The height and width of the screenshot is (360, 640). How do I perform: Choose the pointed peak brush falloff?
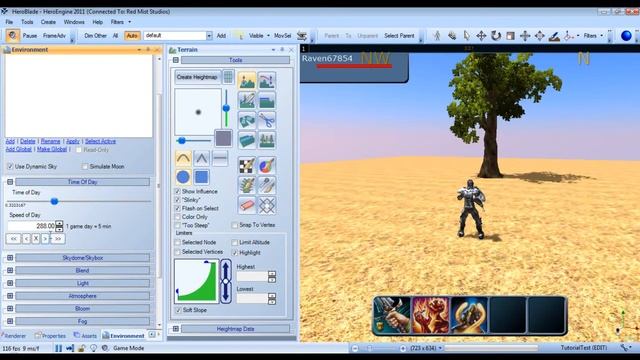click(x=201, y=158)
